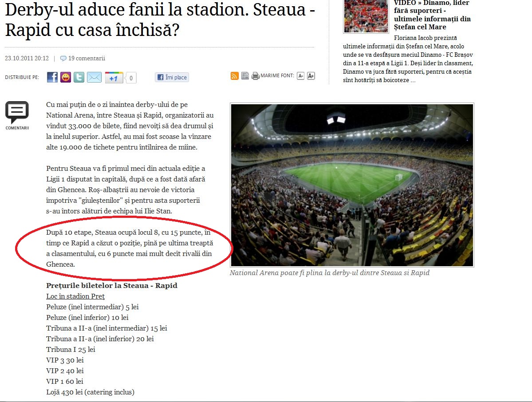The height and width of the screenshot is (402, 532).
Task: Send article with the email envelope icon
Action: click(x=95, y=77)
